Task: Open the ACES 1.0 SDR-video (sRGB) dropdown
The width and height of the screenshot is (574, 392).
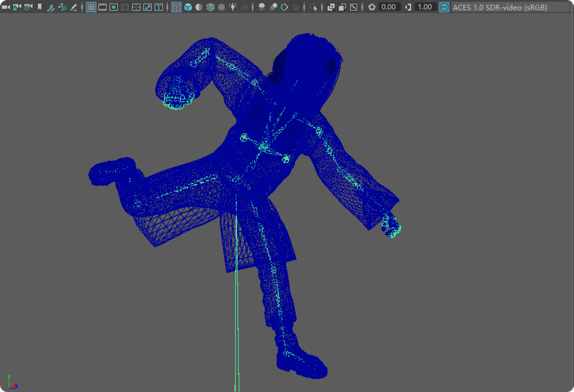Action: point(511,7)
